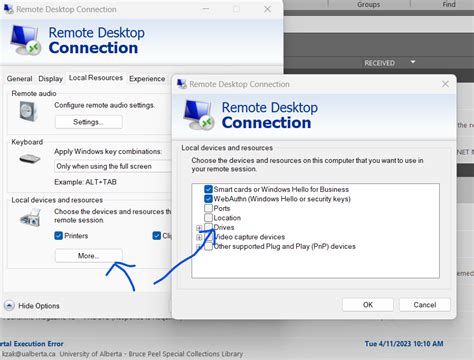
Task: Expand Video capture devices tree node
Action: point(199,237)
